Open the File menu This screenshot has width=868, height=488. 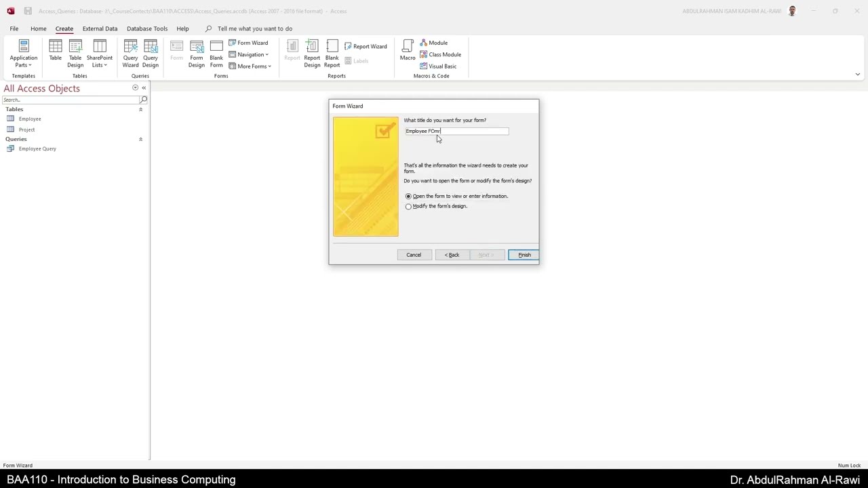pyautogui.click(x=14, y=28)
